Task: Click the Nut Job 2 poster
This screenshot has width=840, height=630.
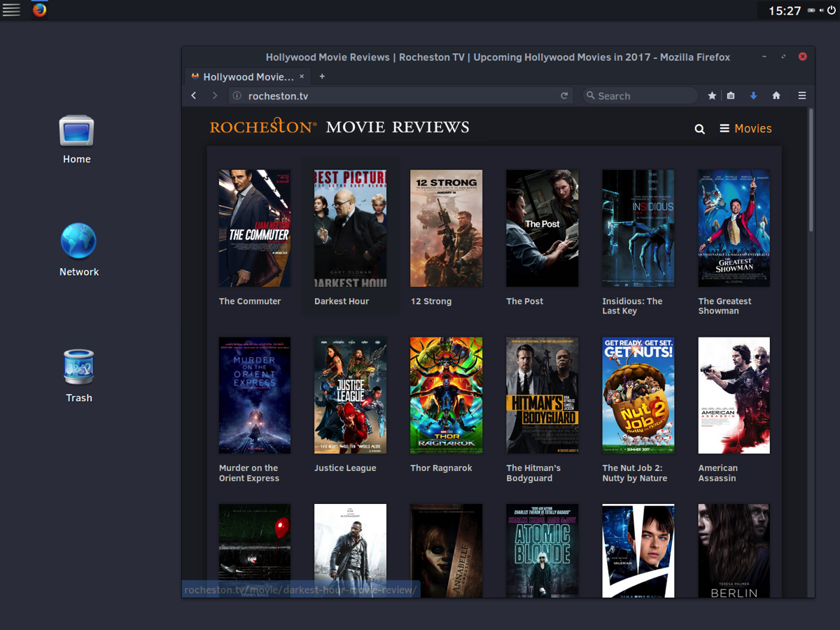Action: [x=638, y=395]
